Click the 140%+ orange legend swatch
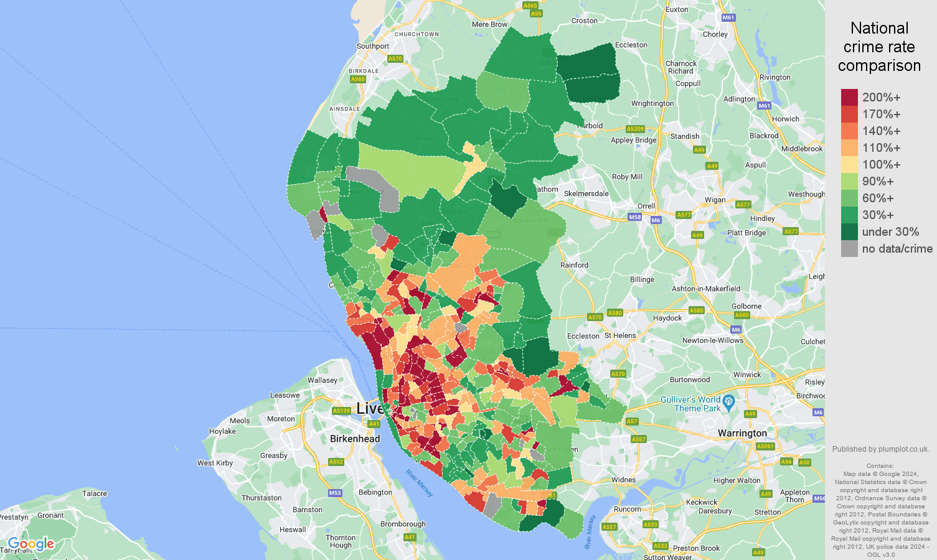The image size is (937, 560). tap(849, 131)
